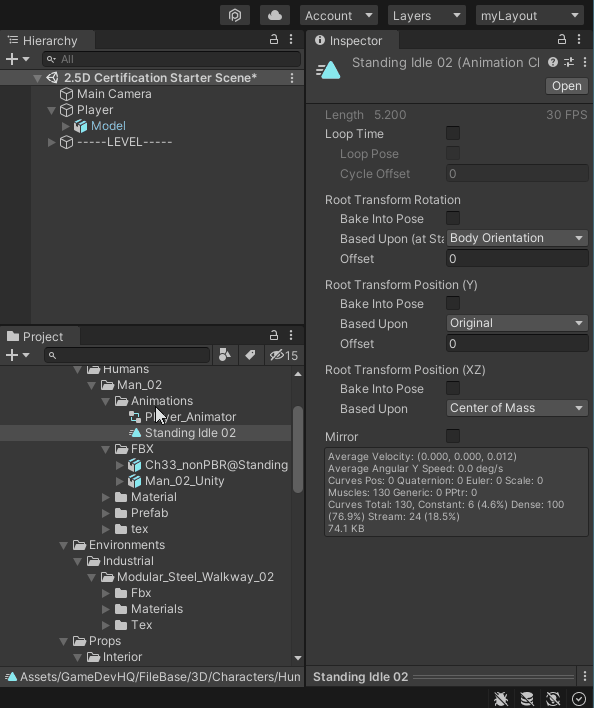Viewport: 594px width, 708px height.
Task: Open the Layers dropdown
Action: tap(427, 15)
